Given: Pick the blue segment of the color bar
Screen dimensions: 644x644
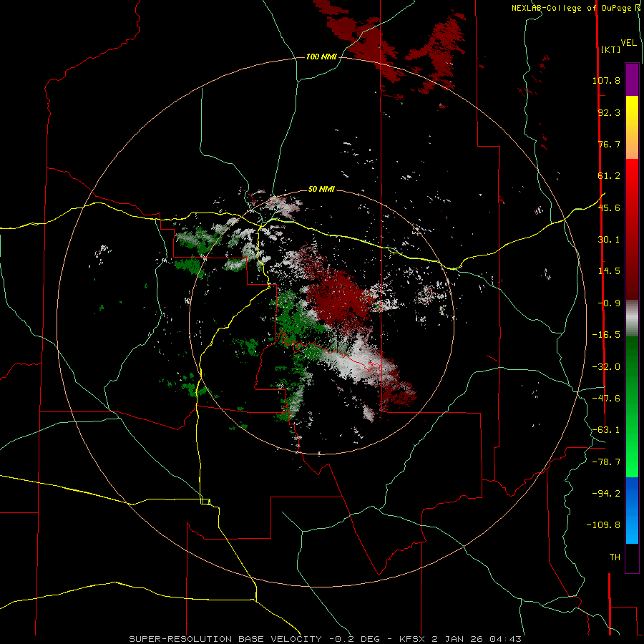Looking at the screenshot, I should (632, 510).
